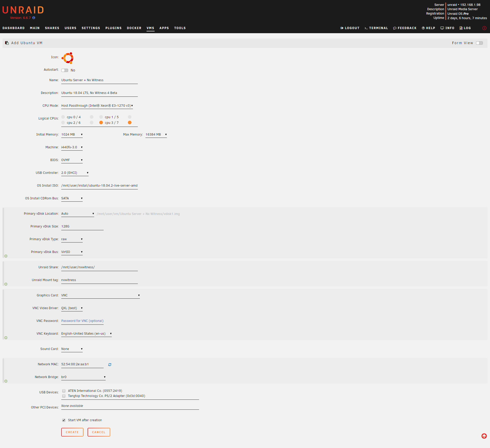Click the Ubuntu VM icon image
This screenshot has width=490, height=448.
(68, 58)
